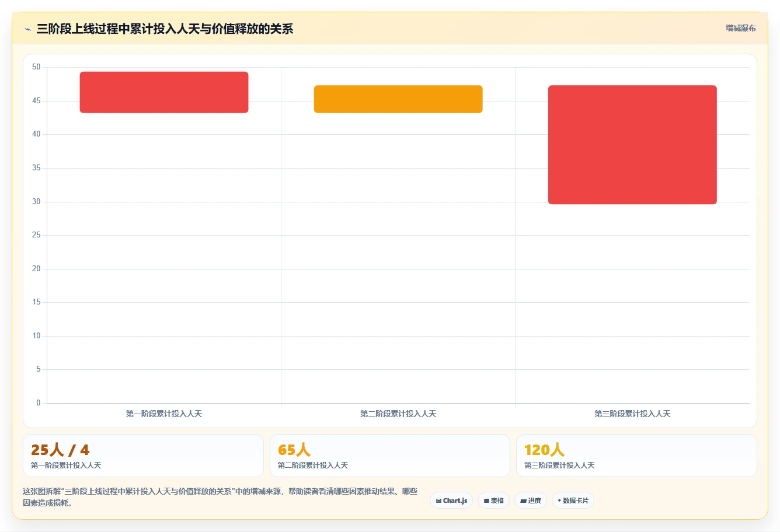Click the orange bar for 第二阶段累计投入人天
Screen dimensions: 780x532
[398, 99]
